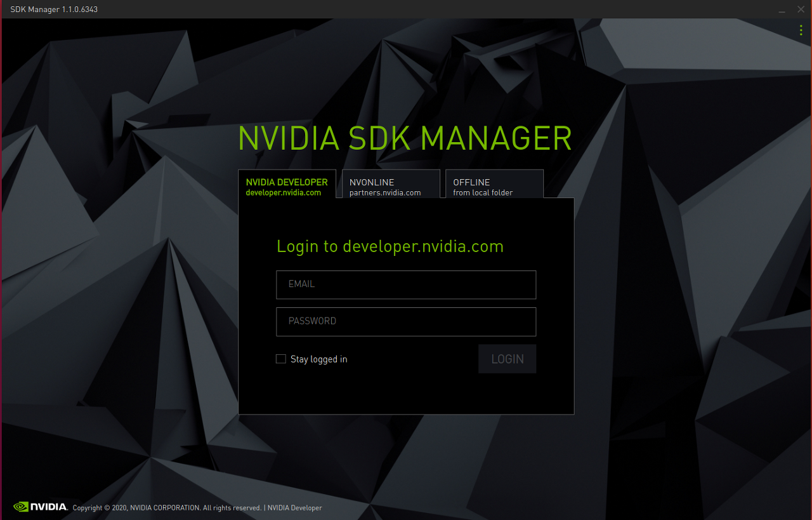
Task: Click the 'Login to developer.nvidia.com' heading
Action: coord(390,246)
